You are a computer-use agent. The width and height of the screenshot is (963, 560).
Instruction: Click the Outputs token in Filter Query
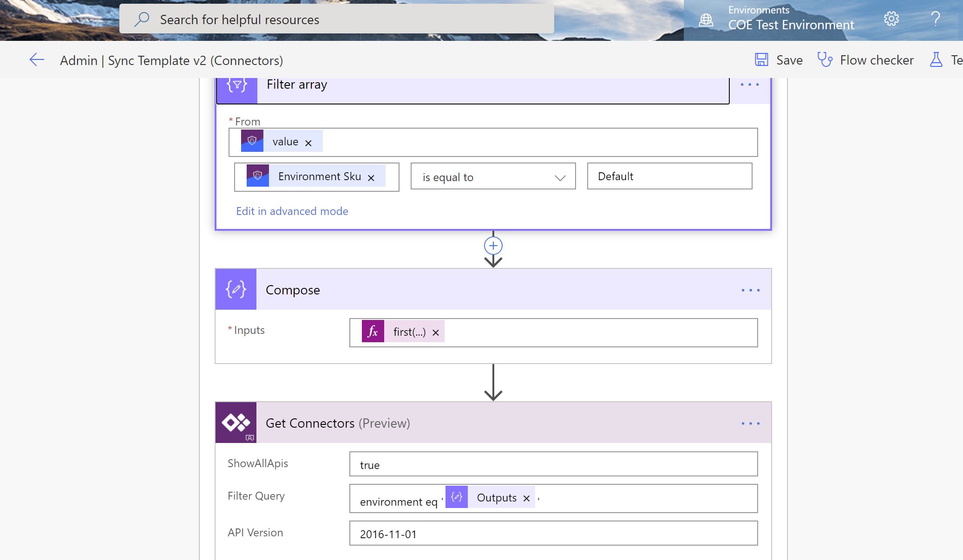(x=497, y=497)
